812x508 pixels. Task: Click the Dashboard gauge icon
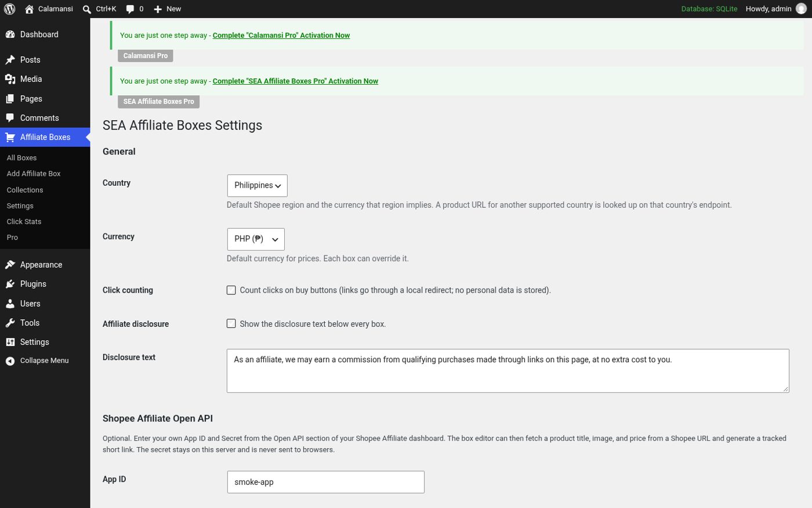[10, 34]
